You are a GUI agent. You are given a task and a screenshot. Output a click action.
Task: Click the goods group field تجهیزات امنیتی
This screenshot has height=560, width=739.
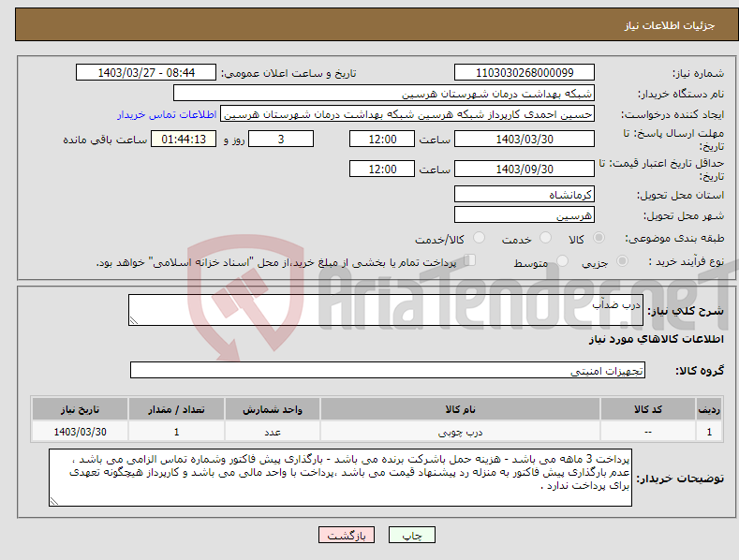pos(388,370)
